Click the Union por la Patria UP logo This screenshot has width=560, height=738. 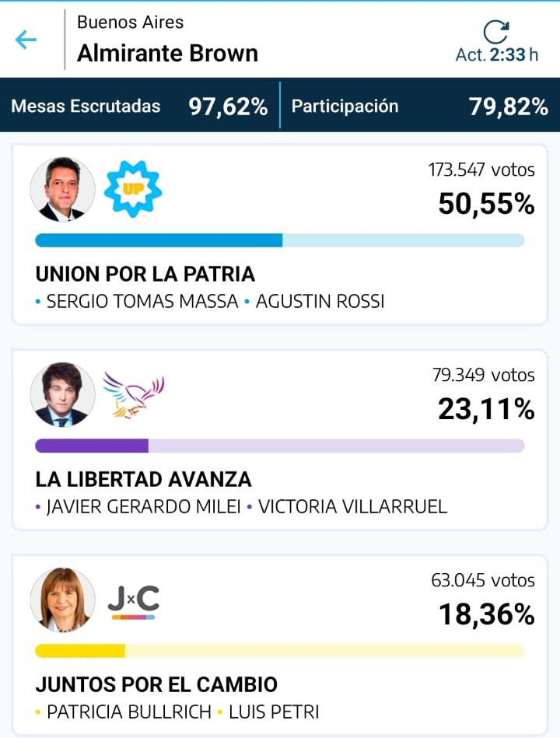tap(133, 189)
